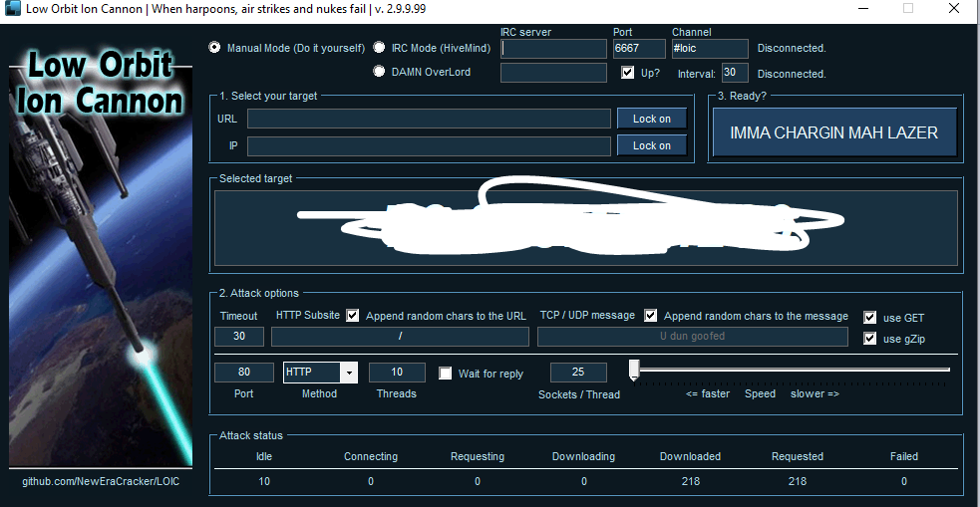This screenshot has height=507, width=980.
Task: Focus the IRC server input field
Action: 553,49
